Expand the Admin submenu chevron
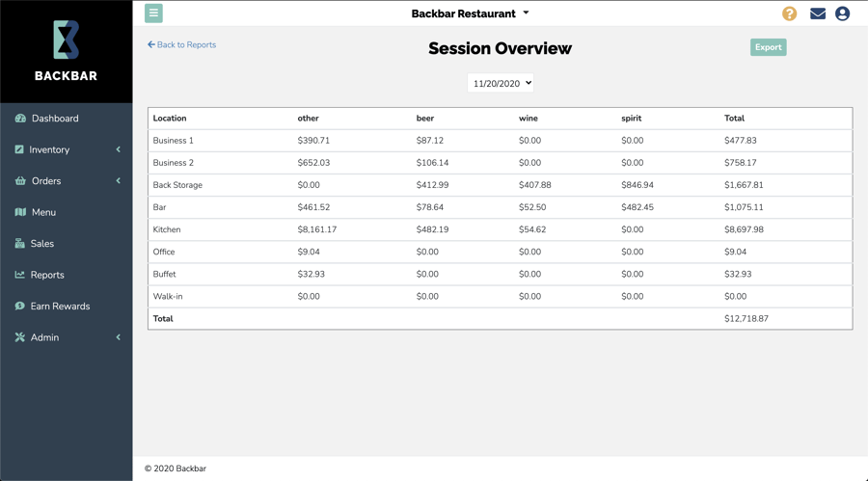This screenshot has width=868, height=481. pos(118,337)
